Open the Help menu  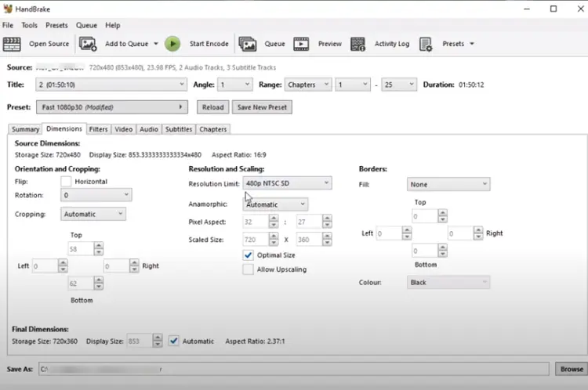pos(112,25)
